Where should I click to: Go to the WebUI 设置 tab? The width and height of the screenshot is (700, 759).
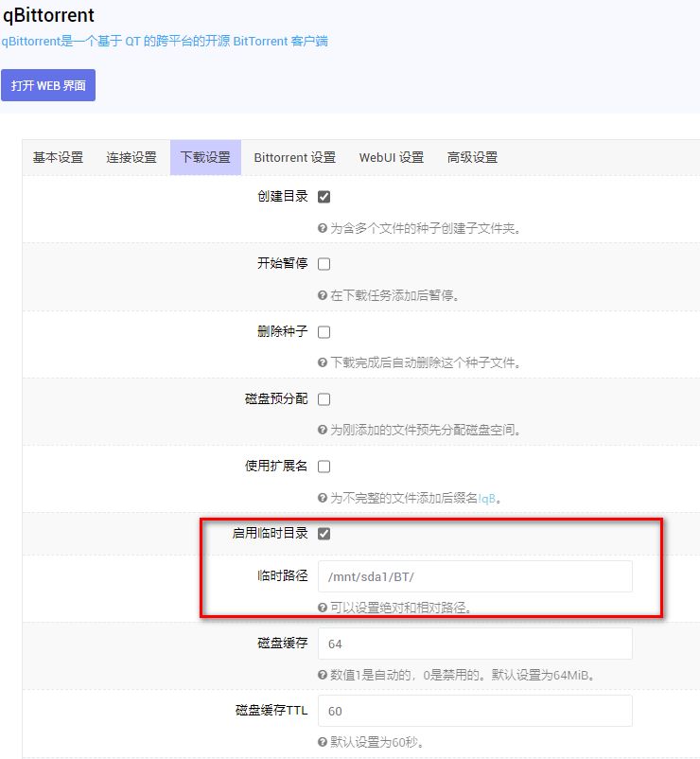(x=392, y=157)
